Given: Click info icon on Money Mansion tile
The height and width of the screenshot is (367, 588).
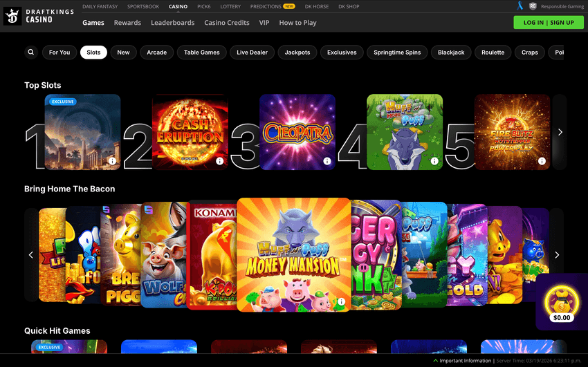Looking at the screenshot, I should (x=341, y=302).
